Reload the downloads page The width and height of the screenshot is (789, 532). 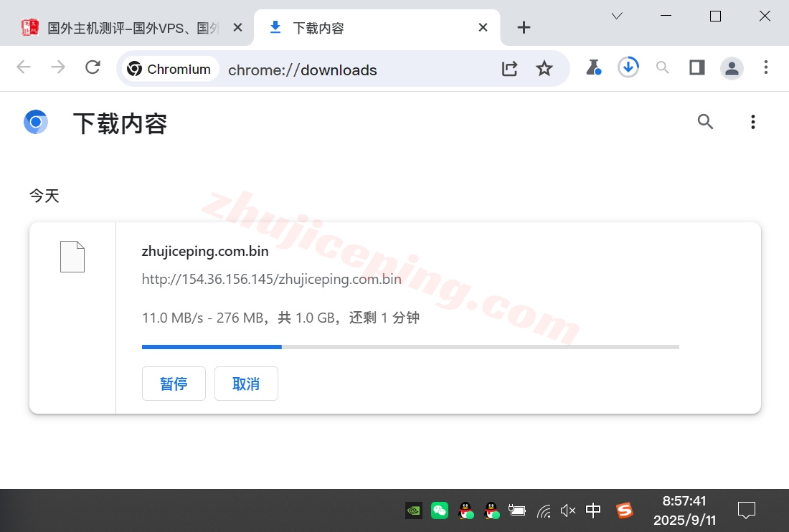click(x=93, y=67)
